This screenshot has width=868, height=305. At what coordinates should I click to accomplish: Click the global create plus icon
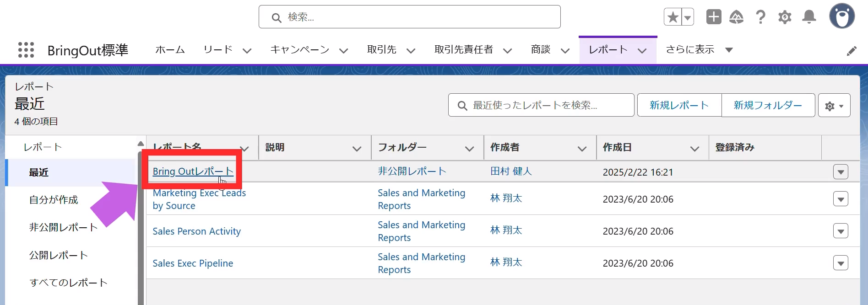tap(714, 17)
